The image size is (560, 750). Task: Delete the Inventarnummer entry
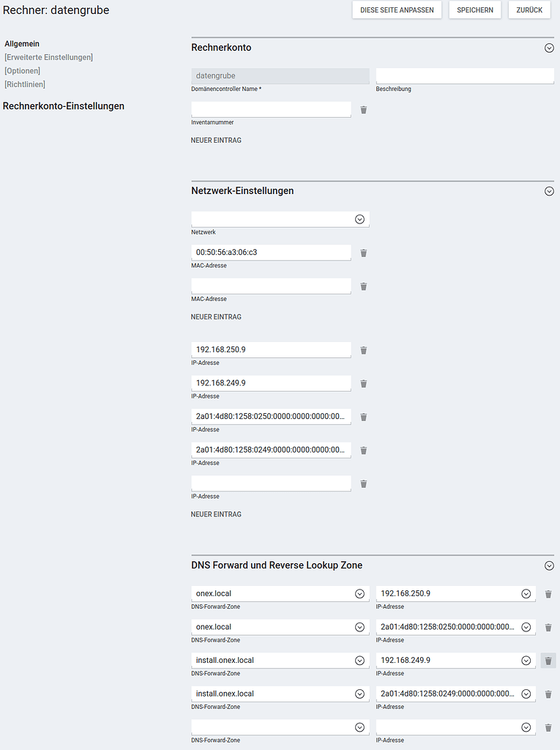pos(363,109)
